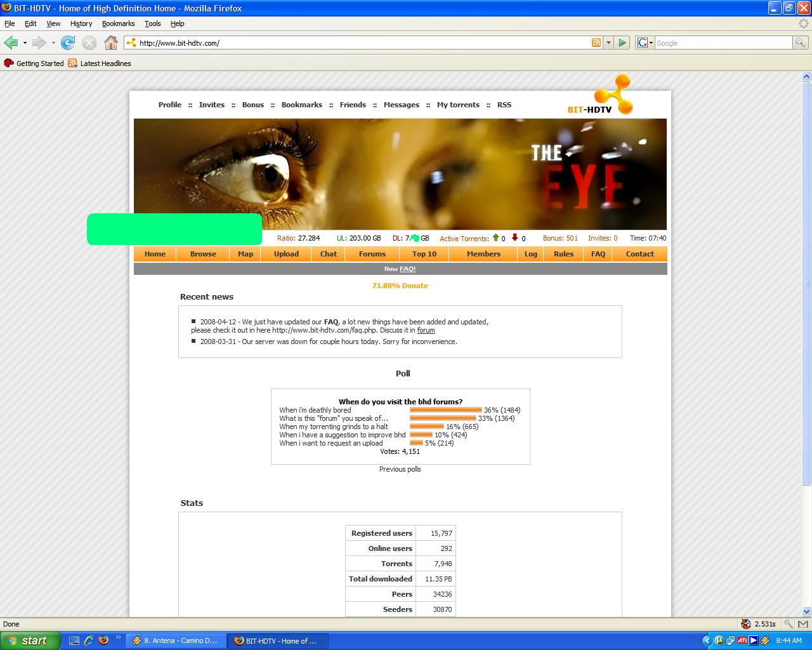Open the Getting Started bookmark
Viewport: 812px width, 650px height.
point(34,63)
